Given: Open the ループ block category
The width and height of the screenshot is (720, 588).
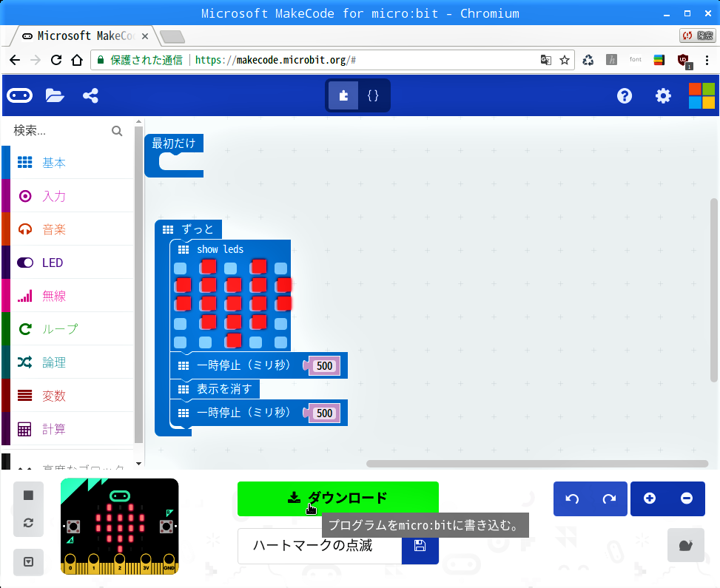Looking at the screenshot, I should pyautogui.click(x=68, y=329).
